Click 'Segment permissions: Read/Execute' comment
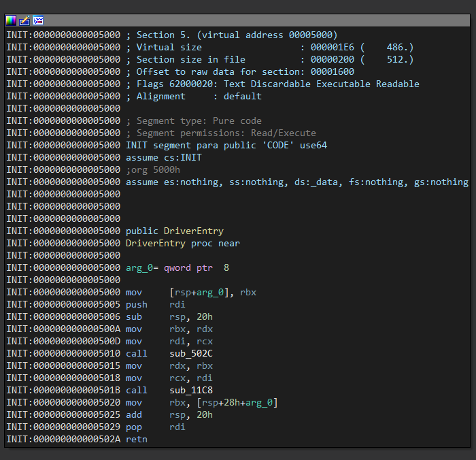 pos(221,133)
